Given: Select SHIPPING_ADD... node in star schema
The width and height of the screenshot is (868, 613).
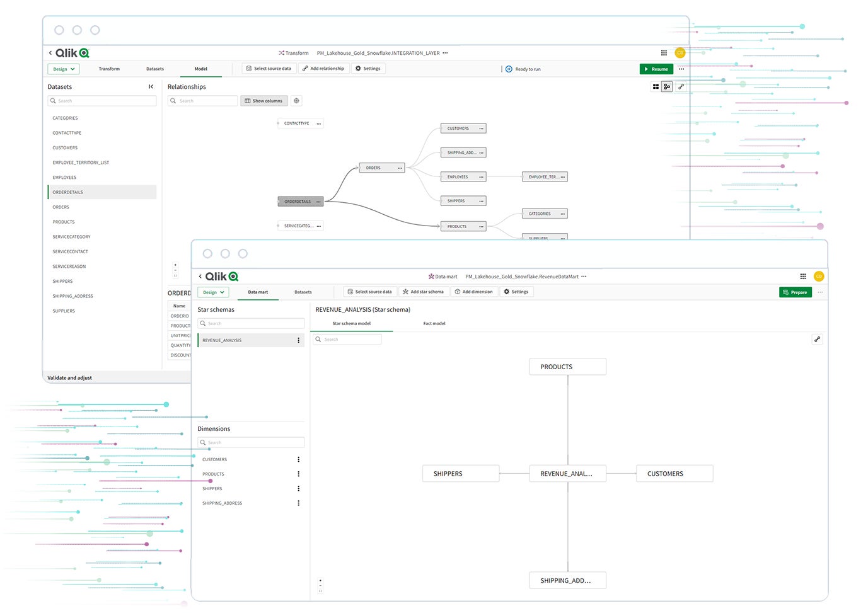Looking at the screenshot, I should click(x=567, y=581).
